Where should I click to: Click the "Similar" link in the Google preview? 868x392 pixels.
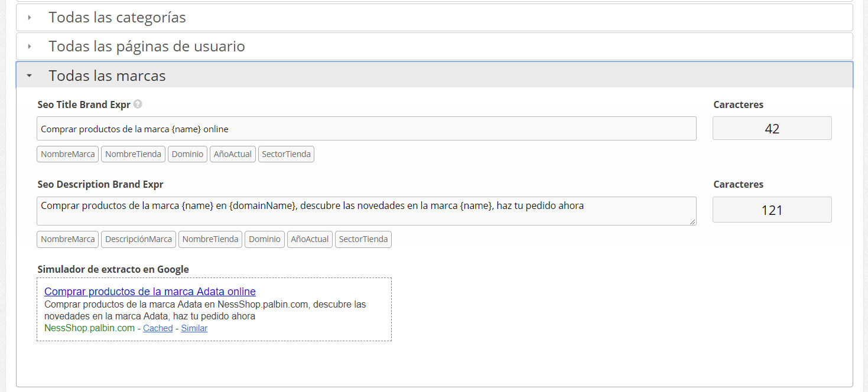click(194, 328)
